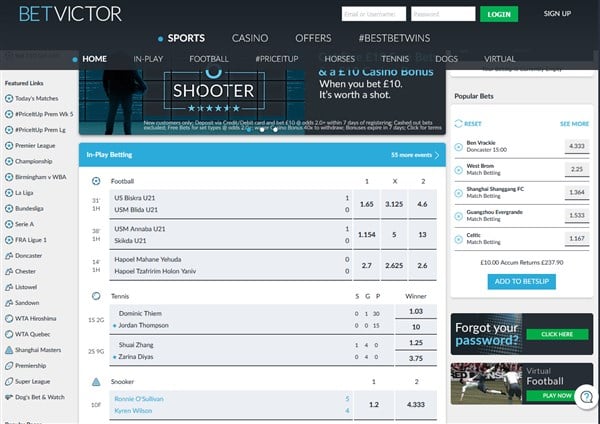Screen dimensions: 600x424
Task: Click Add to Betslip button
Action: pyautogui.click(x=522, y=282)
